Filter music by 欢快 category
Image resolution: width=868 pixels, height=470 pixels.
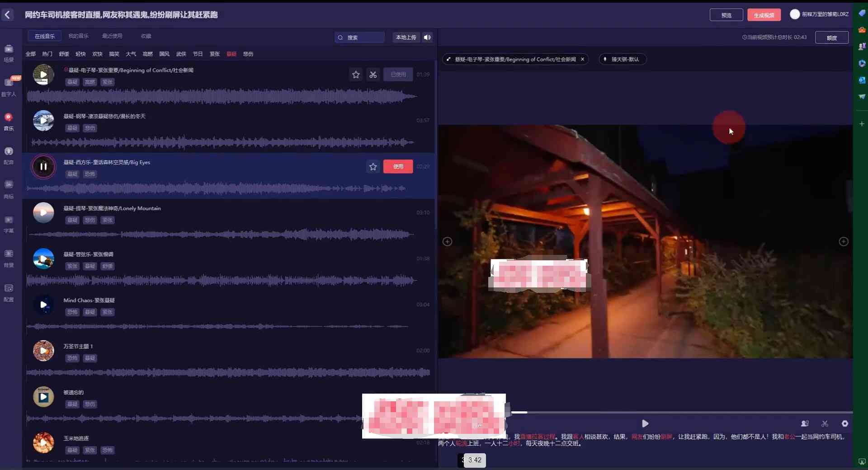(x=98, y=54)
